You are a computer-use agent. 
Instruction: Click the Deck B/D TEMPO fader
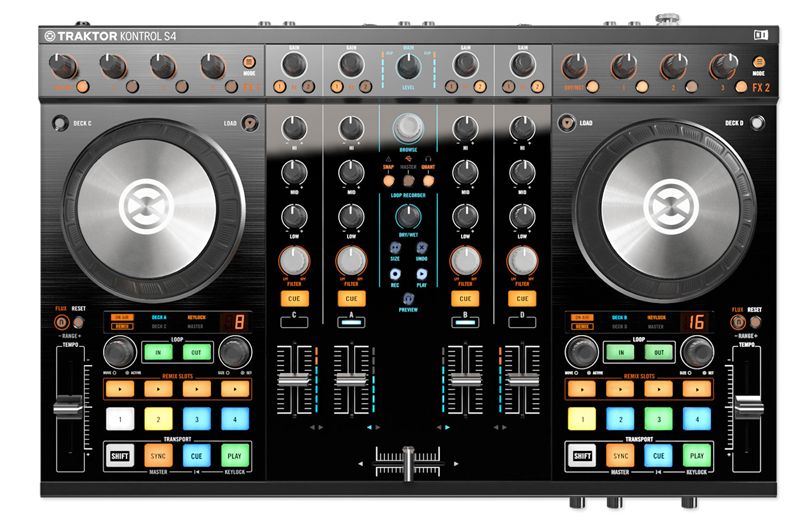(748, 407)
